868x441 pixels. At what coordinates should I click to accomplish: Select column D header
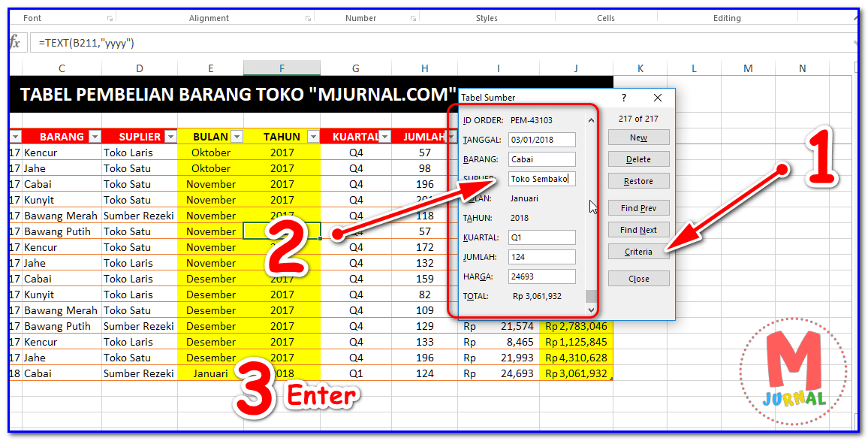(139, 68)
